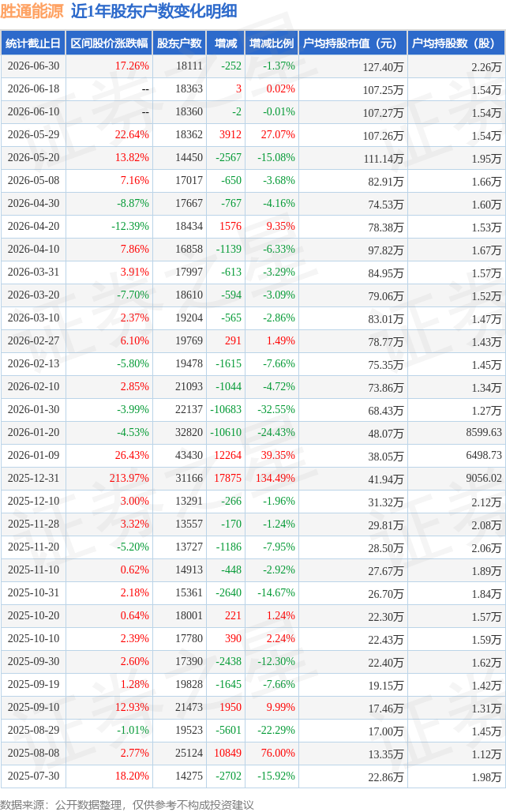Click the 2026-06-30 date cell
Image resolution: width=506 pixels, height=812 pixels.
click(34, 66)
